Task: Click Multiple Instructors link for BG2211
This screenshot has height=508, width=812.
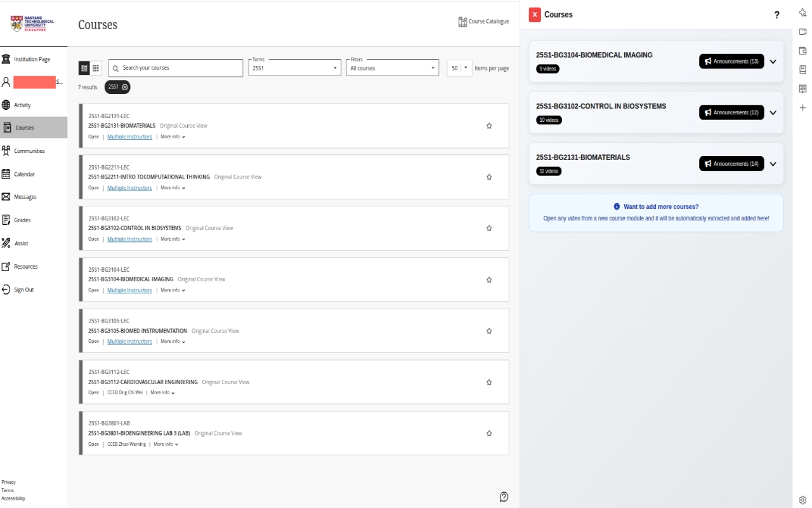Action: [x=129, y=188]
